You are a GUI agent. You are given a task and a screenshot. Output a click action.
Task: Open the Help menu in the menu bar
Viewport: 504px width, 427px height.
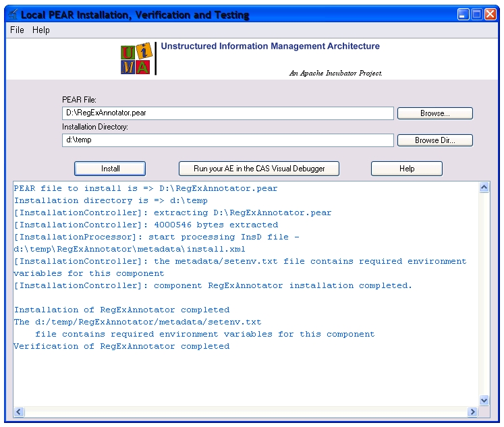[x=41, y=30]
